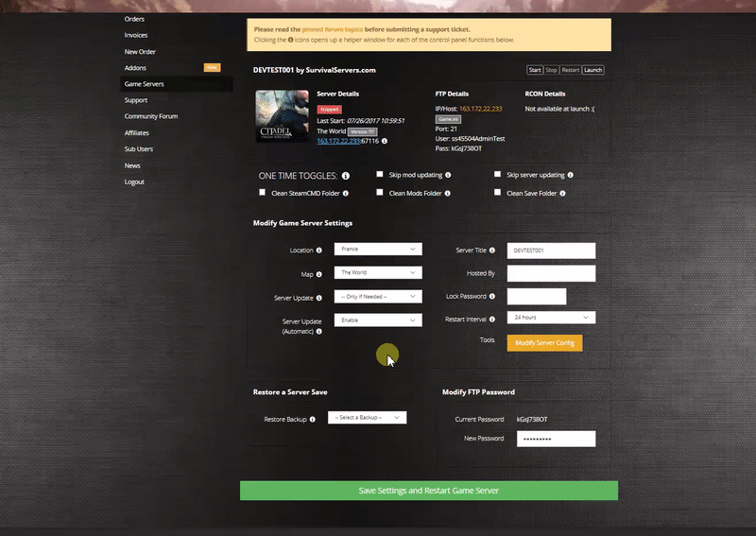Open New Order in sidebar
Viewport: 756px width, 536px height.
[x=140, y=52]
